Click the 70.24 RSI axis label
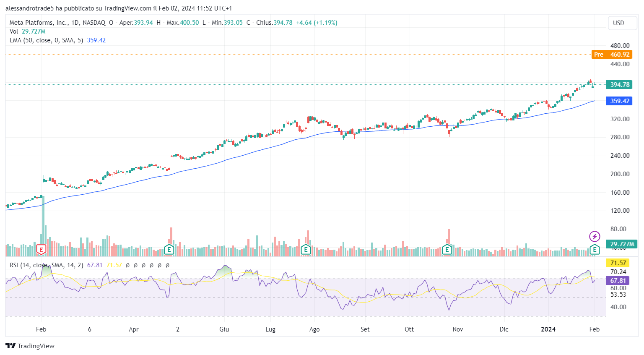Image resolution: width=644 pixels, height=355 pixels. [x=618, y=272]
